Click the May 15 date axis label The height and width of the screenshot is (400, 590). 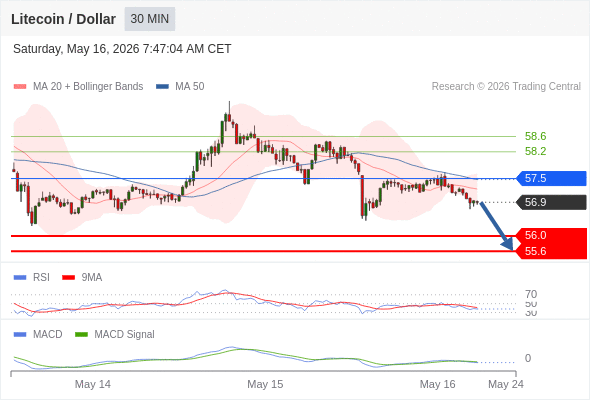pyautogui.click(x=265, y=384)
